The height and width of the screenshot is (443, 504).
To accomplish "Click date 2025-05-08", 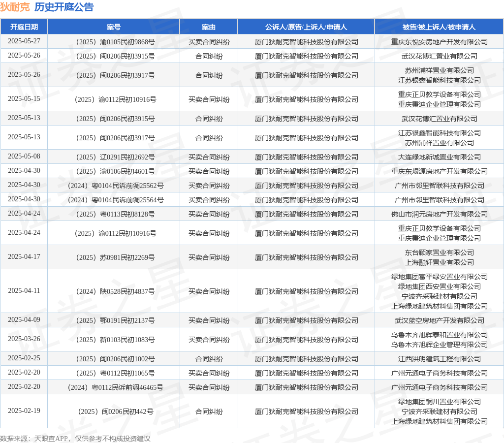I will tap(24, 156).
